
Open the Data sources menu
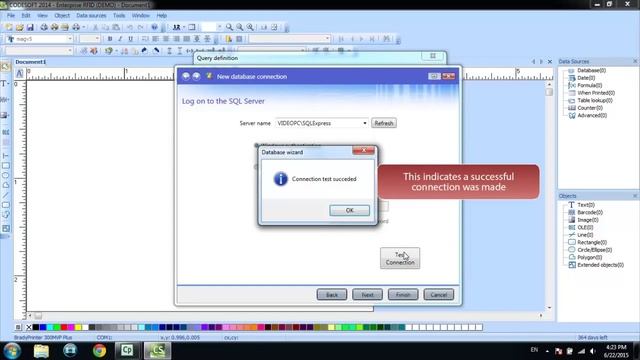click(x=91, y=16)
